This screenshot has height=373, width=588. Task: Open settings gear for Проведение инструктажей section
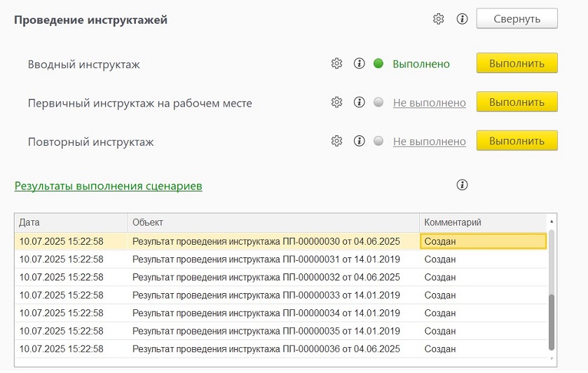438,19
